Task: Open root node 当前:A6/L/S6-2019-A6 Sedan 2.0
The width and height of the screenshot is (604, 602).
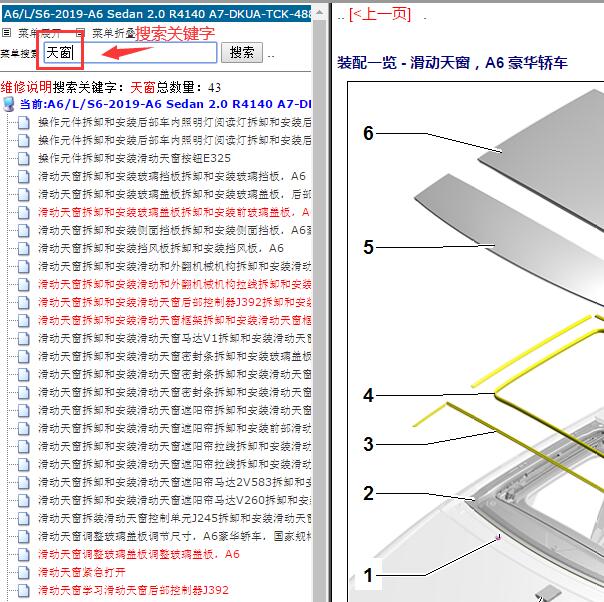Action: coord(165,104)
